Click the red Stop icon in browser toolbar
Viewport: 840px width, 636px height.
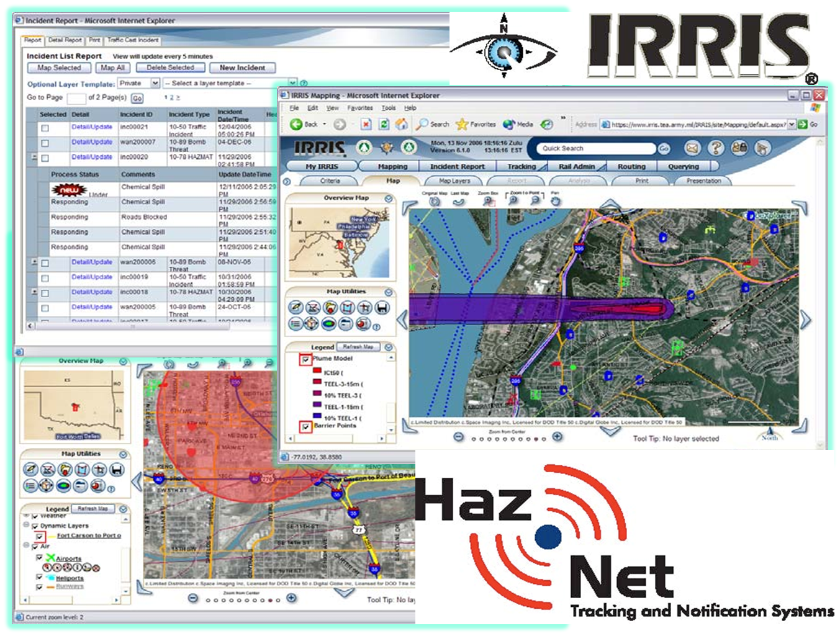click(x=366, y=124)
